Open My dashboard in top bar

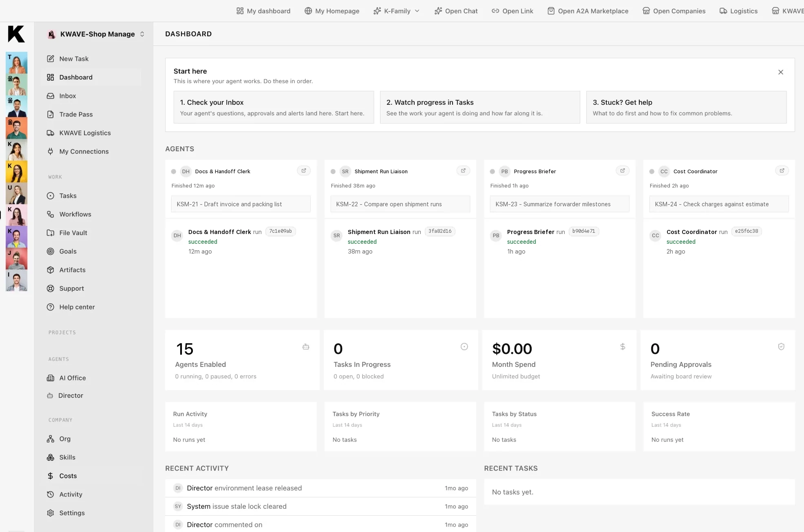pyautogui.click(x=263, y=11)
